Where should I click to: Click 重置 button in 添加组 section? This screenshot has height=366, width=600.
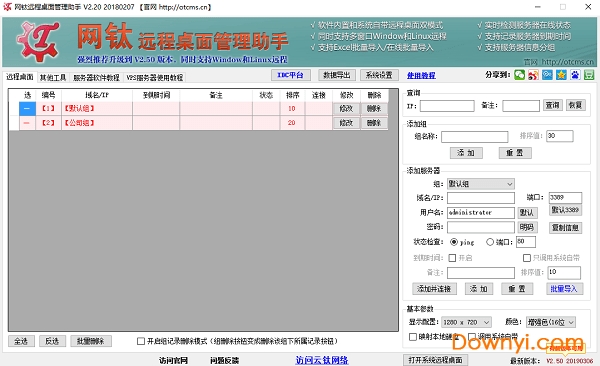(515, 153)
